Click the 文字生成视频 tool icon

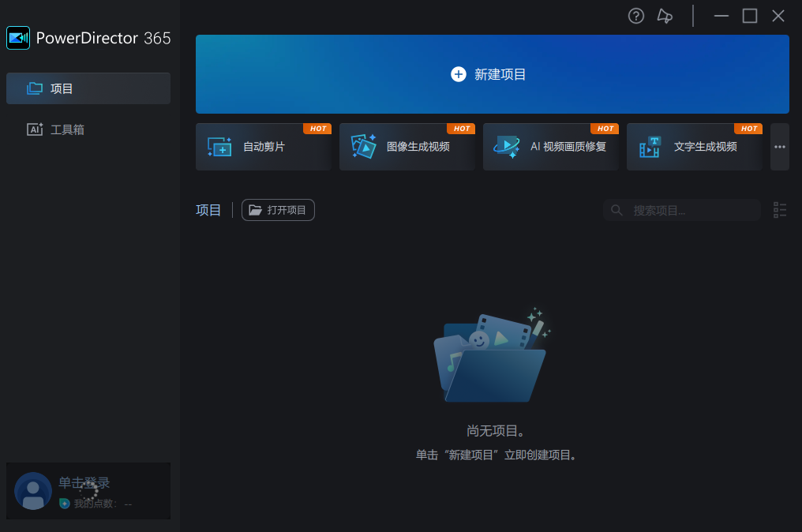coord(649,147)
